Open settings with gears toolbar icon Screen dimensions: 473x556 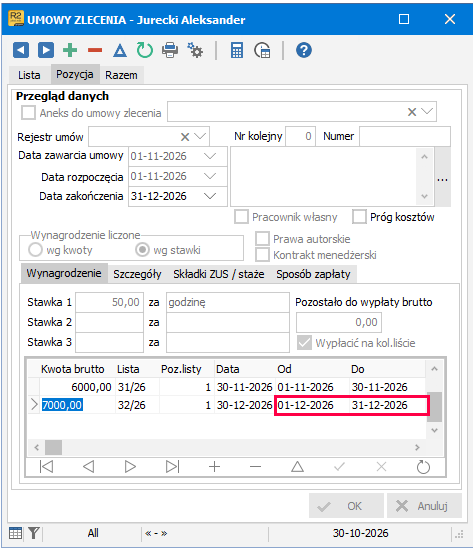tap(195, 50)
